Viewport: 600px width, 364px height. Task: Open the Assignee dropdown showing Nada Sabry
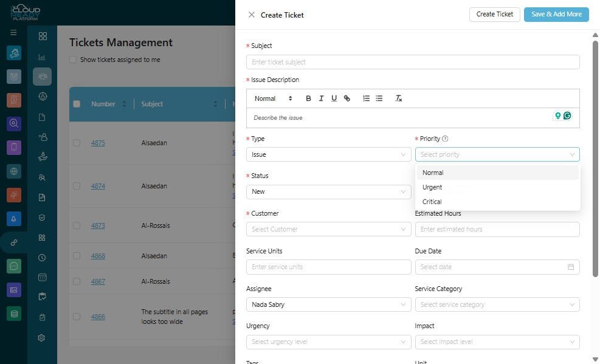tap(329, 304)
